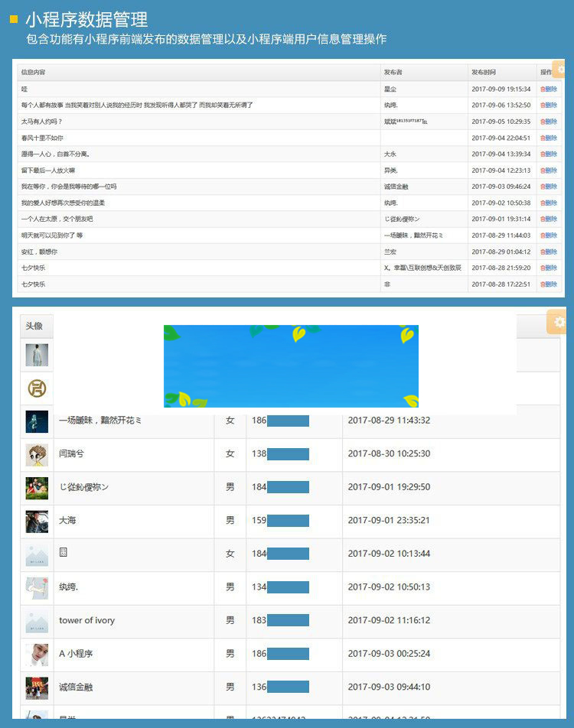Click the 发布者 column header
Viewport: 574px width, 728px height.
pyautogui.click(x=393, y=73)
